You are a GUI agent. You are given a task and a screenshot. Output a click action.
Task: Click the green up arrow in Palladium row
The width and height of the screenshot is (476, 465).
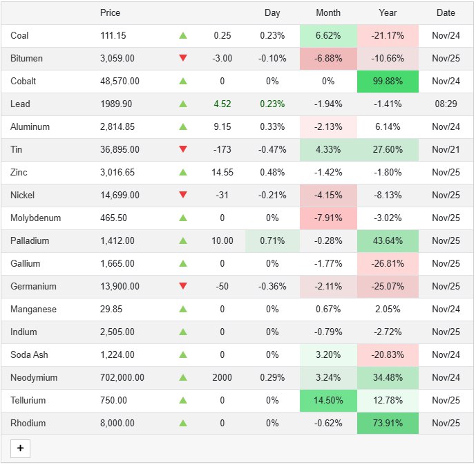[x=183, y=240]
